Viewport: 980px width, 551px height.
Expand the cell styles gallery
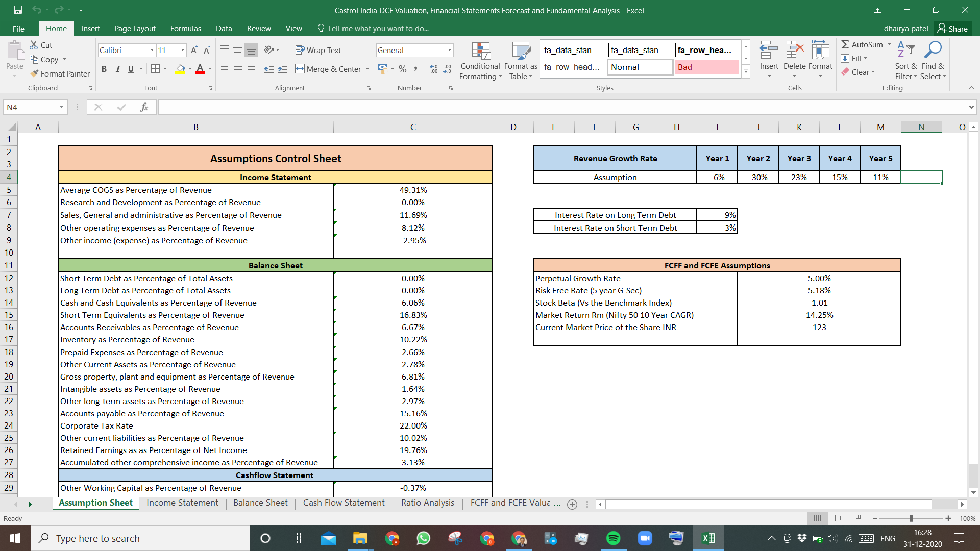[x=746, y=72]
